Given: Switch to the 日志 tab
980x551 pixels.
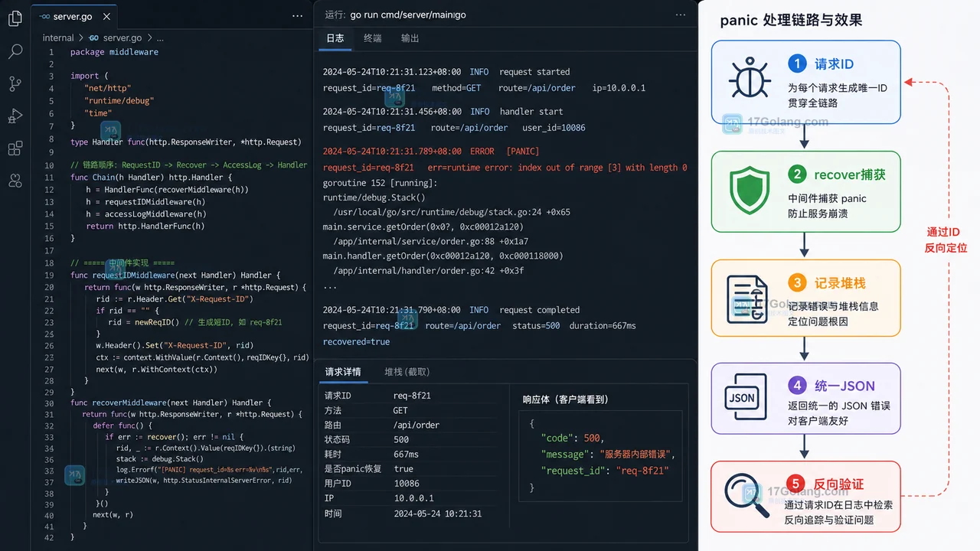Looking at the screenshot, I should pyautogui.click(x=335, y=38).
